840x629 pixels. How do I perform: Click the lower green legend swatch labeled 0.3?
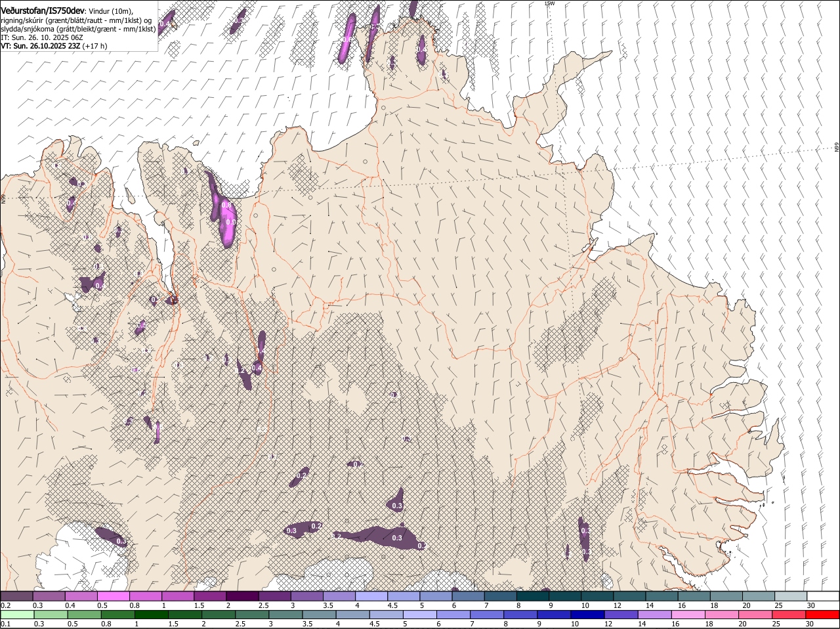pyautogui.click(x=51, y=615)
